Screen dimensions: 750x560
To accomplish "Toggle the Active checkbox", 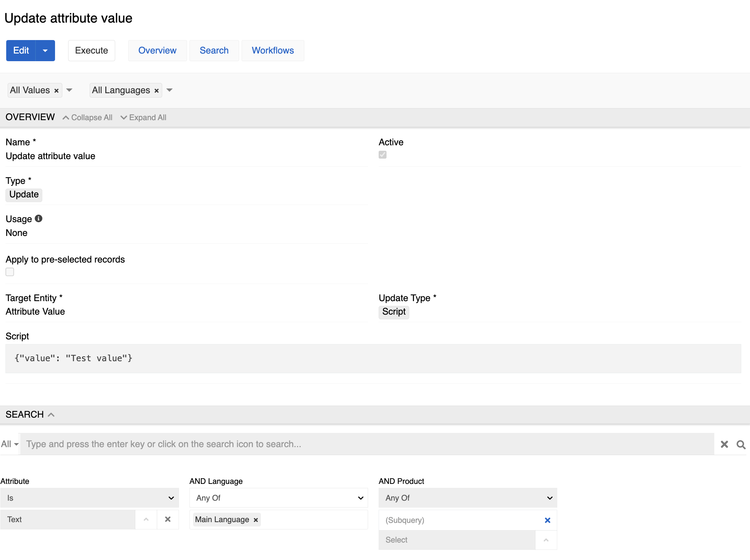I will [382, 155].
